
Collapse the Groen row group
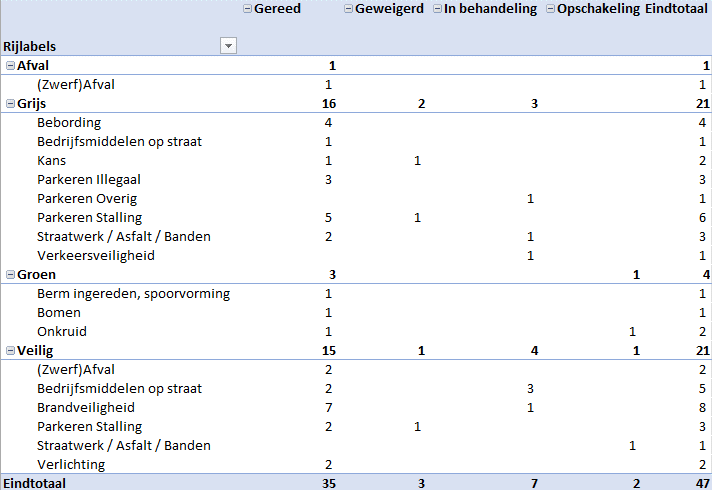10,275
